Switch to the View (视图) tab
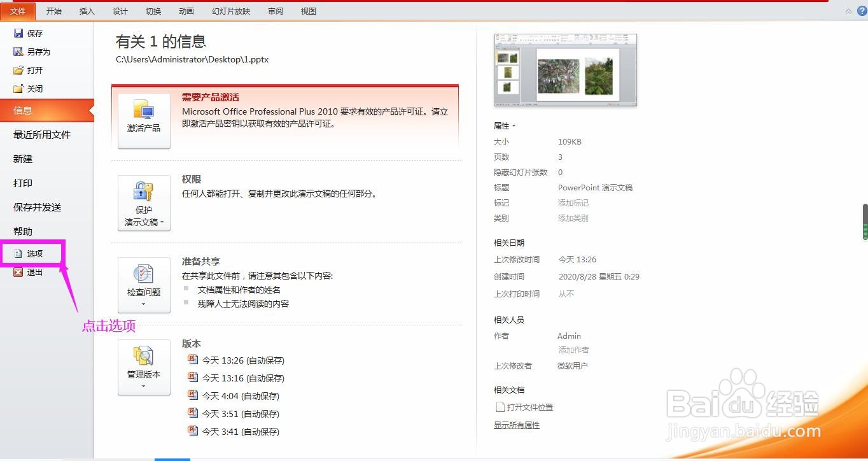The image size is (868, 461). [309, 11]
